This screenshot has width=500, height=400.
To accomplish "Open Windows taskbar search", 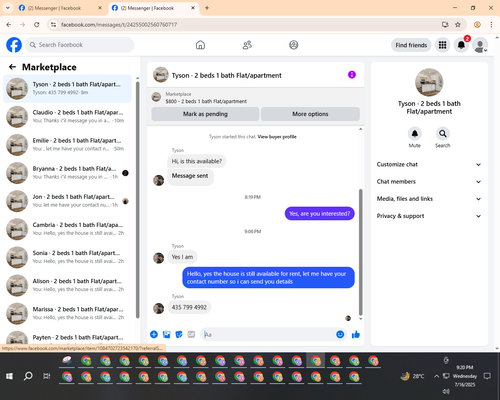I will click(28, 376).
